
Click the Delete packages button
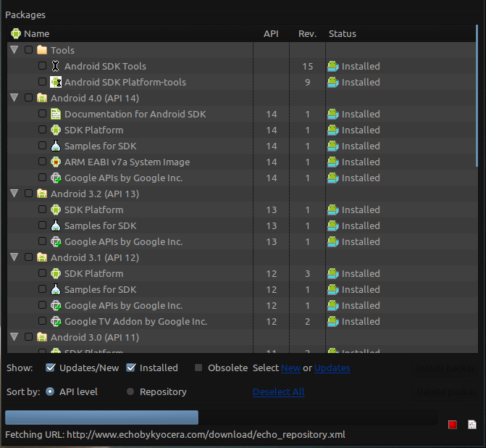pos(445,392)
